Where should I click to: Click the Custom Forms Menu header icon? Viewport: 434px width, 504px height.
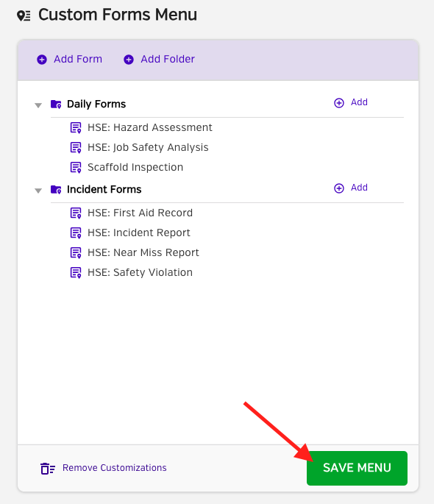tap(24, 15)
